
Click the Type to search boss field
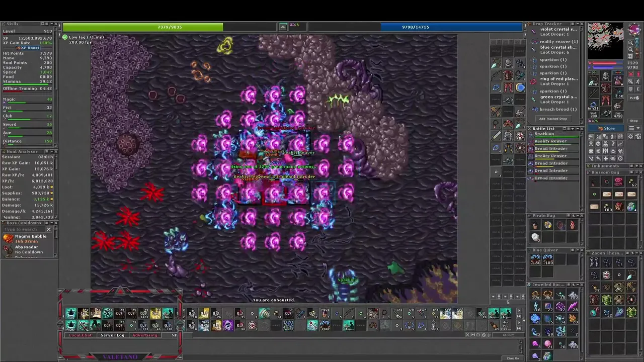(x=24, y=229)
